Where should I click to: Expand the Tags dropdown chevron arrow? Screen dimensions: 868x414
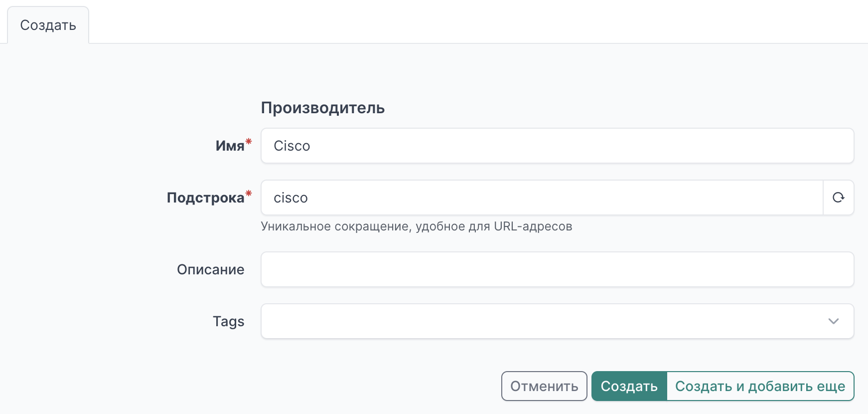[833, 321]
